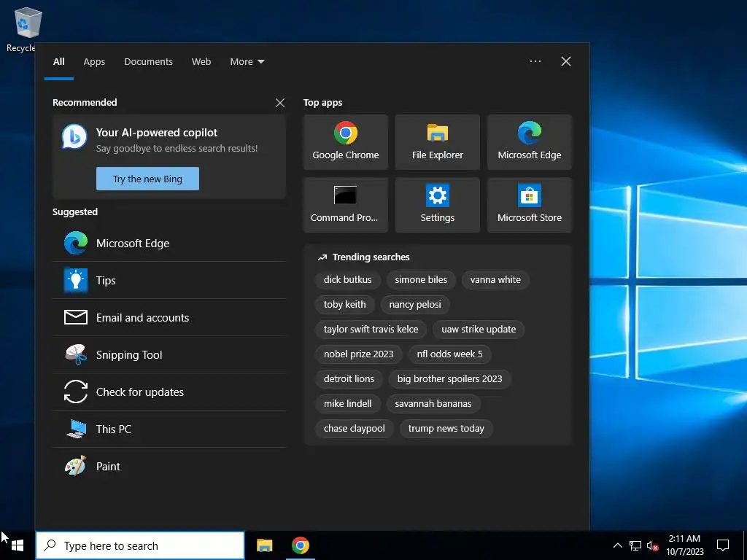Viewport: 747px width, 560px height.
Task: Search trending topic mike lindell
Action: pos(347,403)
